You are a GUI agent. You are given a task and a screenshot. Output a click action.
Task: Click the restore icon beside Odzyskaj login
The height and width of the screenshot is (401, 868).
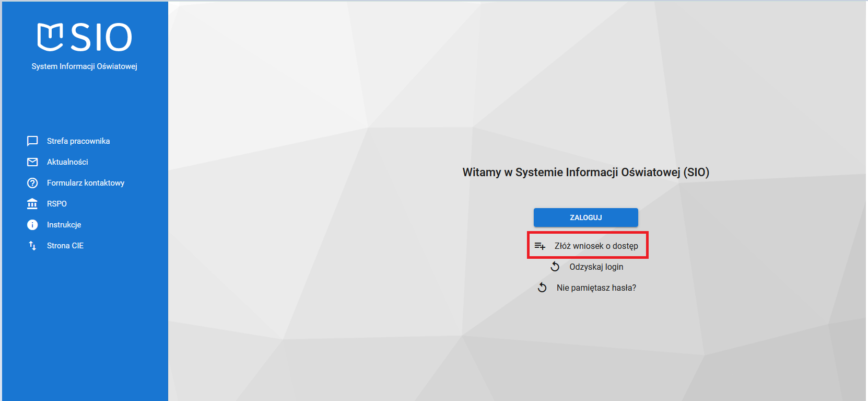555,267
